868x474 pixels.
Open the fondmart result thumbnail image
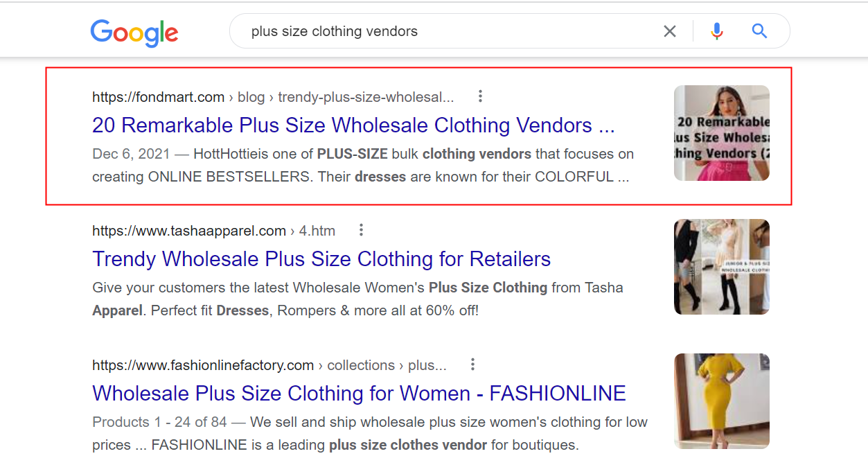point(721,133)
